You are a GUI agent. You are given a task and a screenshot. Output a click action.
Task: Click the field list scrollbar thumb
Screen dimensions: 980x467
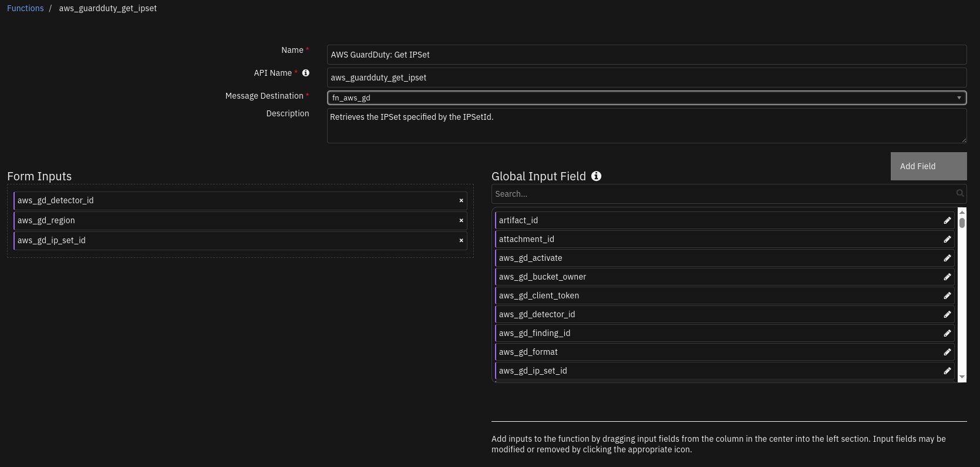click(962, 223)
